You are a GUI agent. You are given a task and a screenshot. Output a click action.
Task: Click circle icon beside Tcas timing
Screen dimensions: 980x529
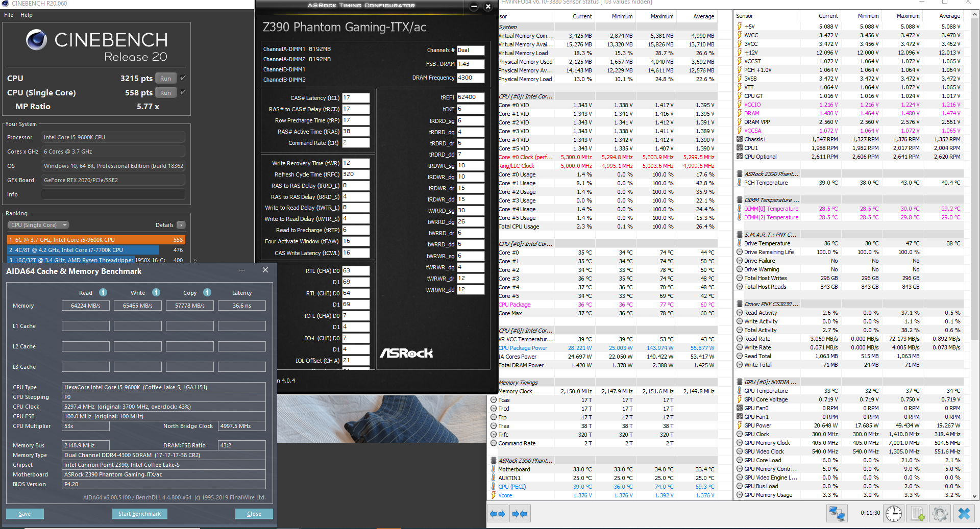pos(494,400)
